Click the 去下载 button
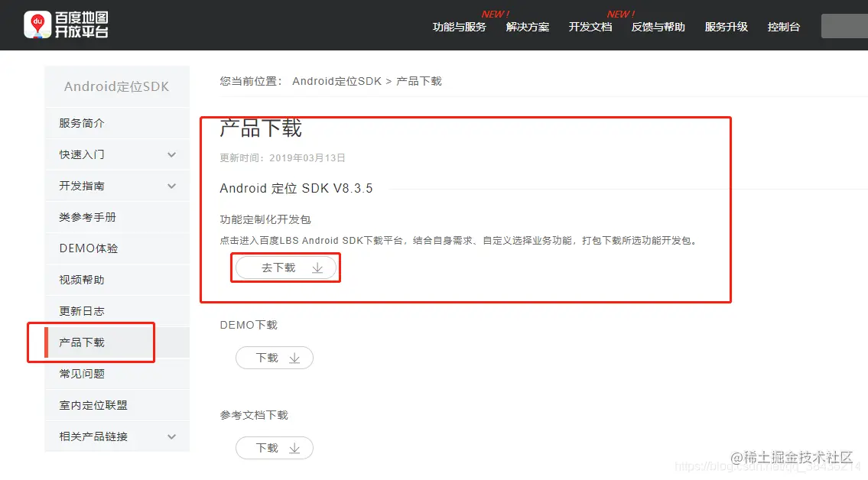Viewport: 868px width, 480px height. click(286, 268)
